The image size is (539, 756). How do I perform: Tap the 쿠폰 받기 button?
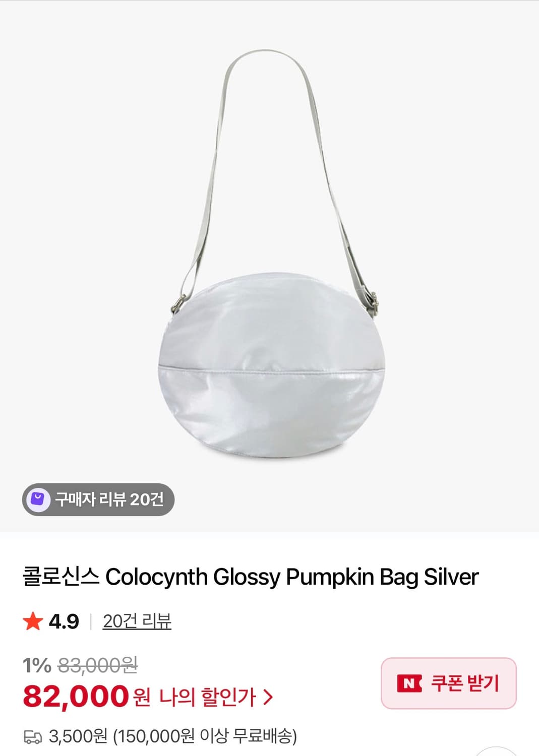click(449, 683)
